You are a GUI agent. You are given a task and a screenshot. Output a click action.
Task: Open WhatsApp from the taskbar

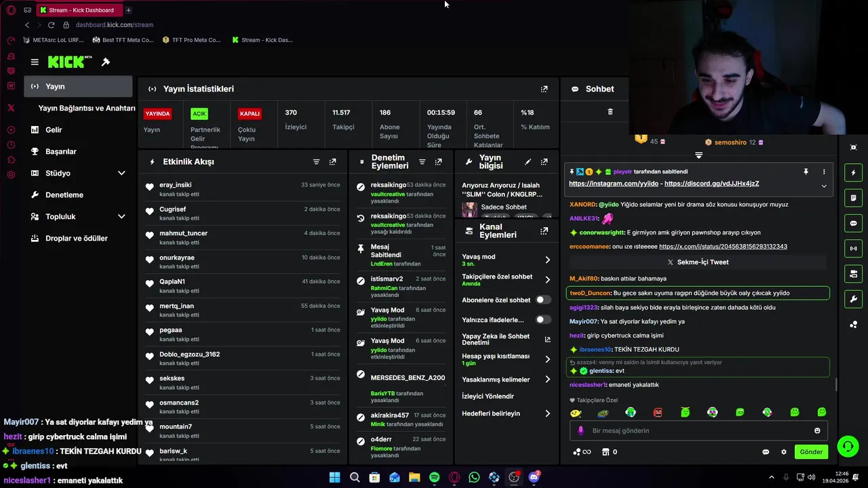coord(474,477)
